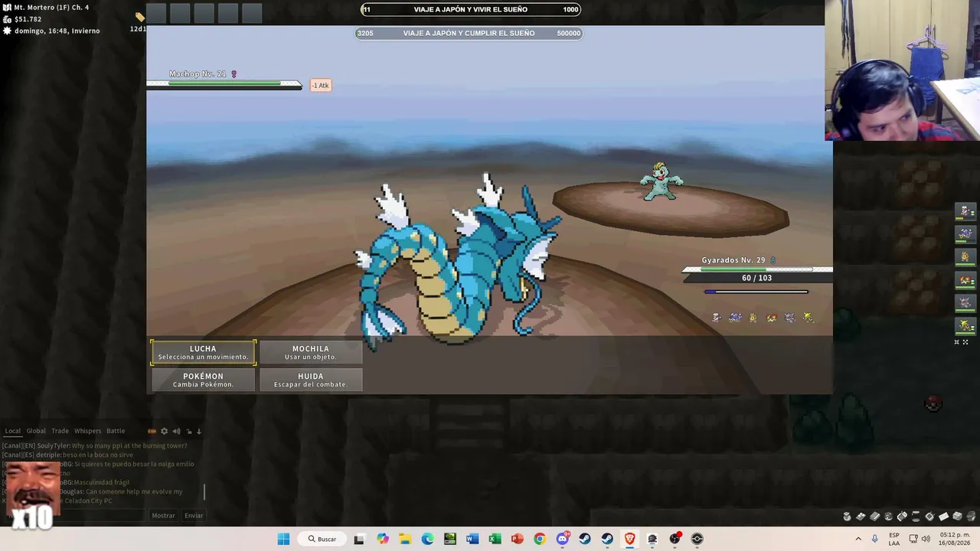Open chat settings gear icon

click(164, 432)
